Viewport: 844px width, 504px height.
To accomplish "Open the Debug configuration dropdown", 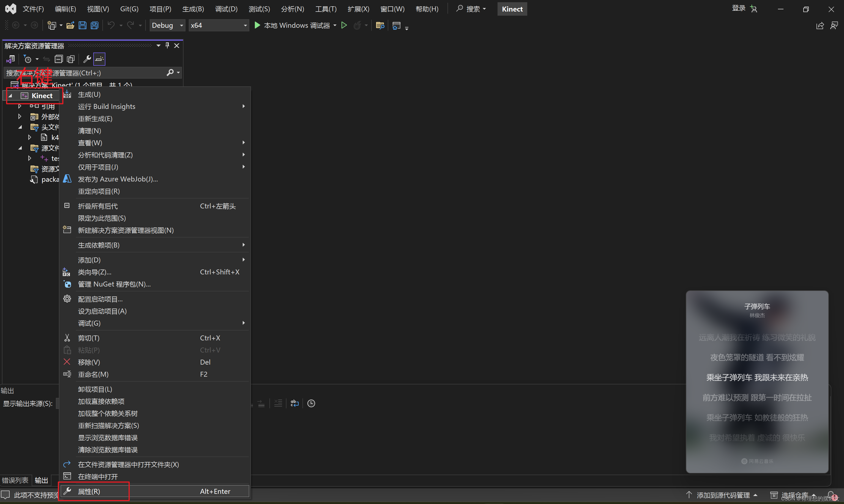I will pos(168,26).
